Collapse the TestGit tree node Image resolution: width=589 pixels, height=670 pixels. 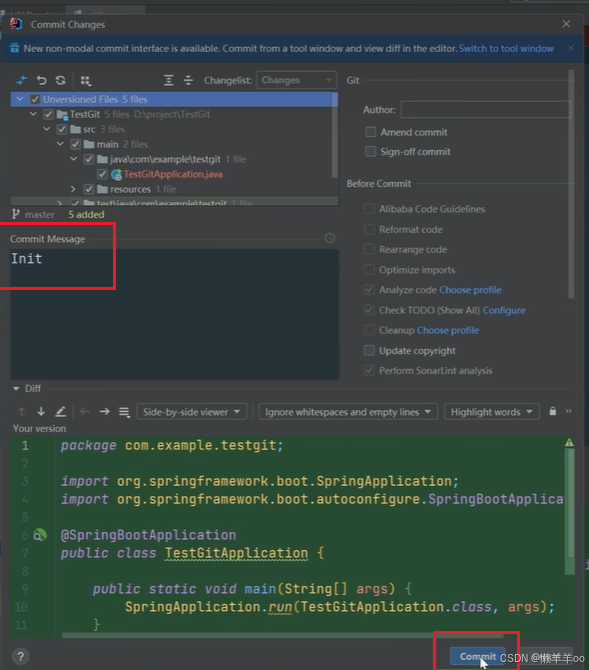[x=33, y=114]
